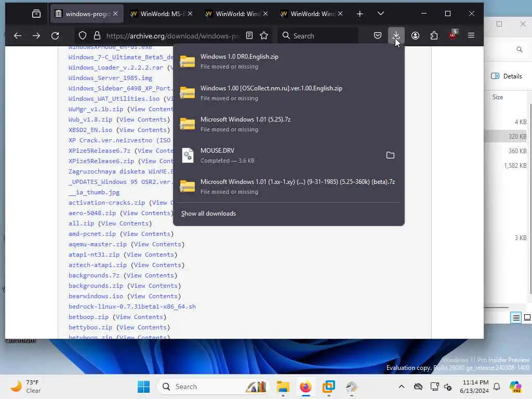Open Save to Pocket icon

click(378, 36)
